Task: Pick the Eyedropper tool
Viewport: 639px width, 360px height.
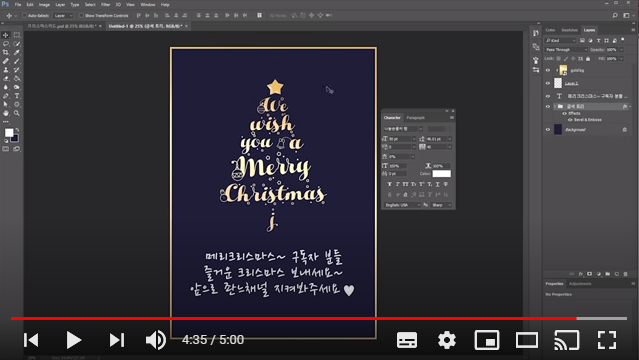Action: tap(17, 52)
